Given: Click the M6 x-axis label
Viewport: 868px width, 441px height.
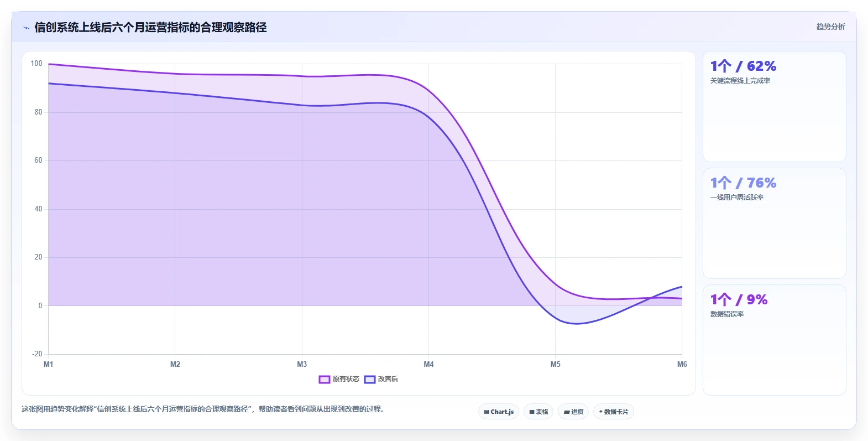Looking at the screenshot, I should [682, 364].
